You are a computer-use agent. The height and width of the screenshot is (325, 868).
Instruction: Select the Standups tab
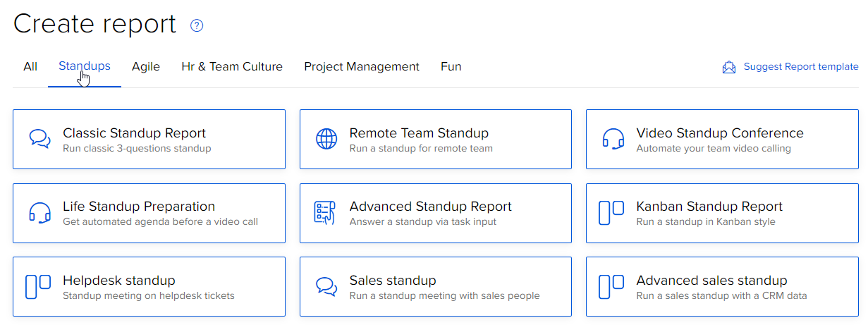click(x=85, y=66)
